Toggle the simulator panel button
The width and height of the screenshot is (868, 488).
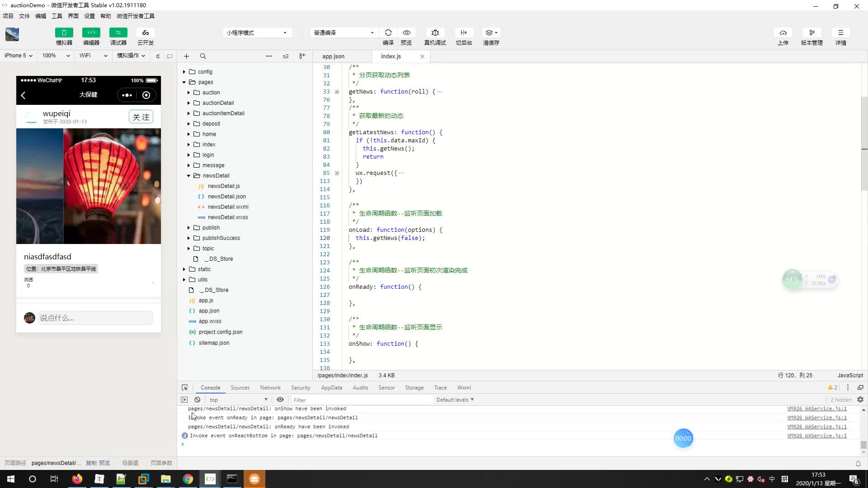[x=64, y=33]
